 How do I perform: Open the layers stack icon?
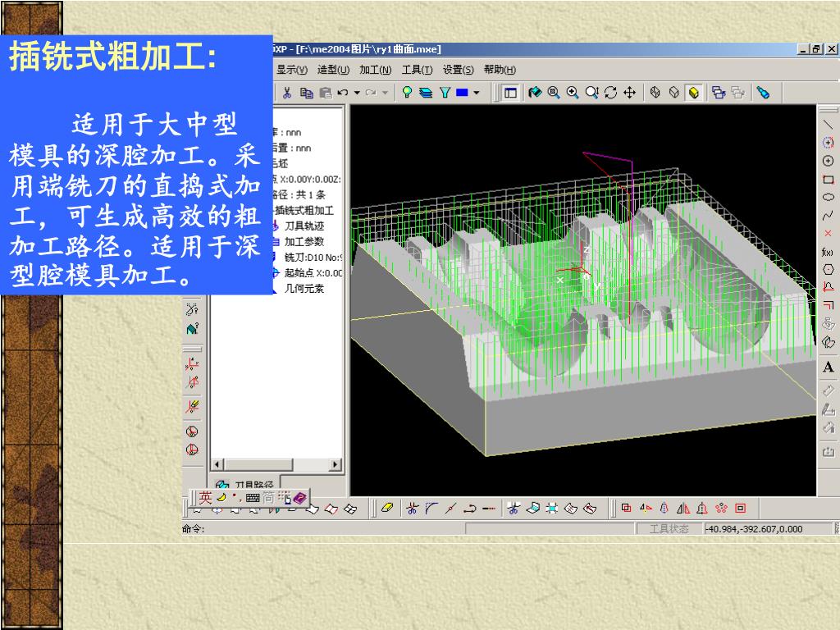coord(426,93)
